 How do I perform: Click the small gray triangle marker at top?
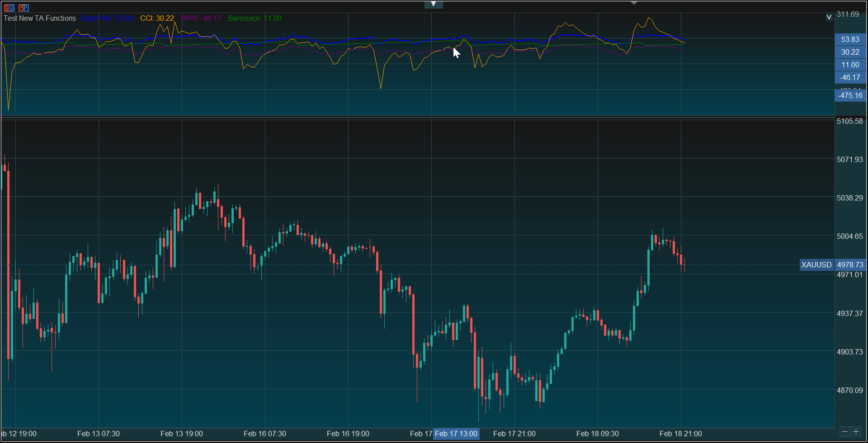(634, 3)
